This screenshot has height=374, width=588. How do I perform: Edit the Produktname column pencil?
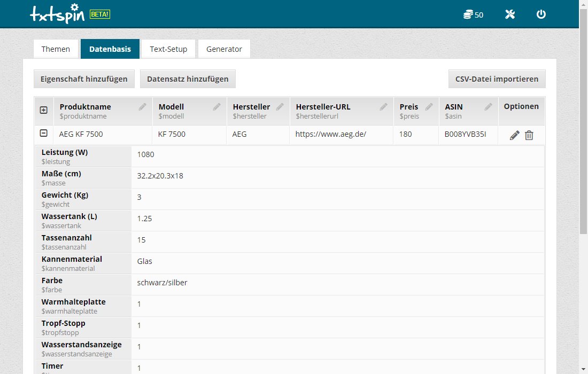tap(142, 107)
